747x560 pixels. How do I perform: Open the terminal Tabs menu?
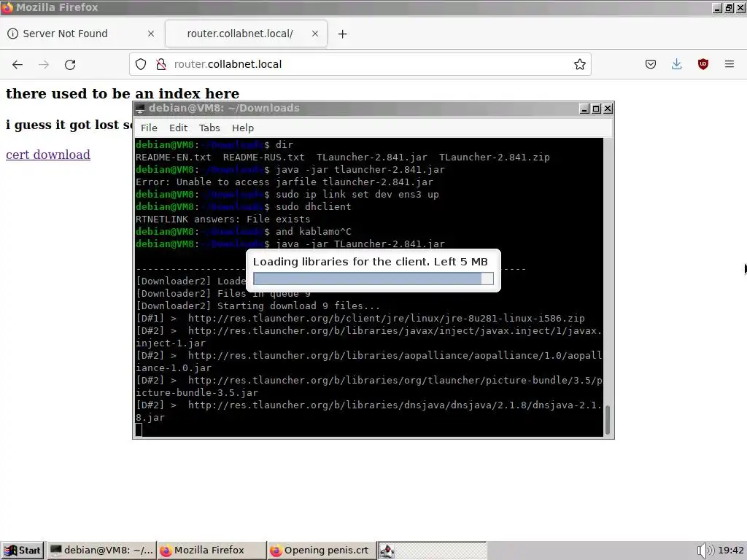tap(209, 128)
